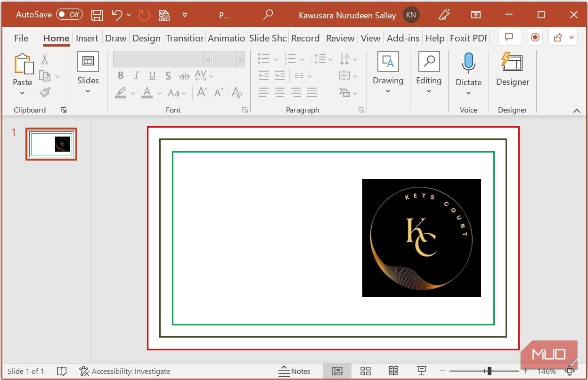This screenshot has height=380, width=588.
Task: Decrease font size with the smaller A
Action: coord(219,93)
